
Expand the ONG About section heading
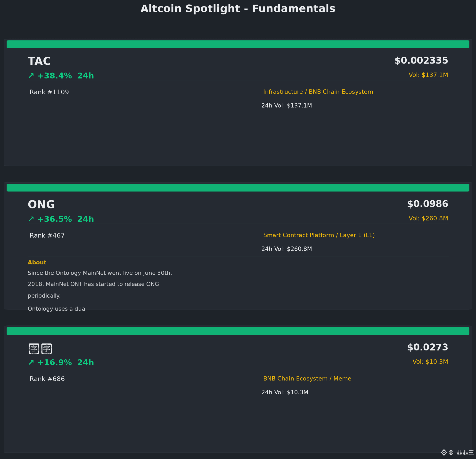tap(37, 262)
